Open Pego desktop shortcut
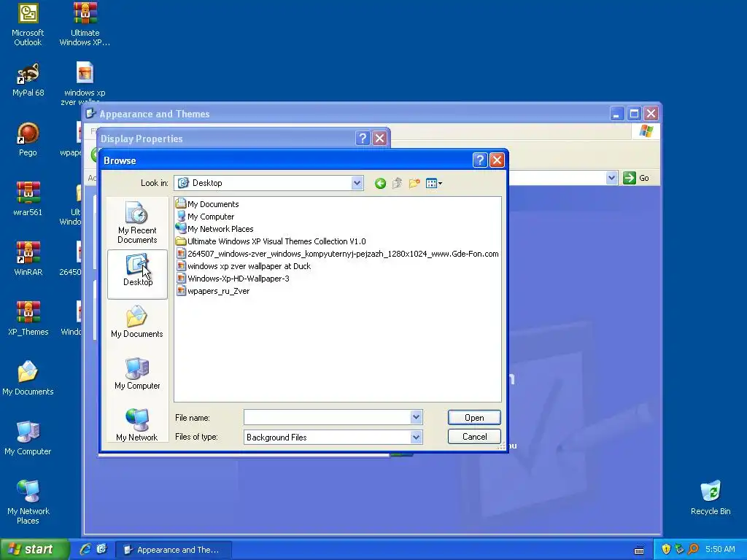Viewport: 747px width, 560px height. (x=28, y=139)
